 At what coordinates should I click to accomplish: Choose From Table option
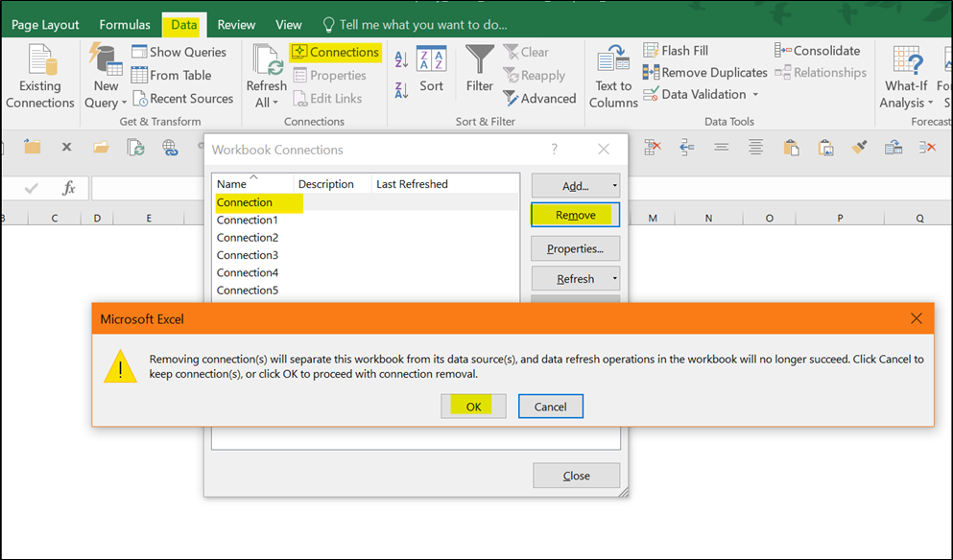pyautogui.click(x=172, y=76)
